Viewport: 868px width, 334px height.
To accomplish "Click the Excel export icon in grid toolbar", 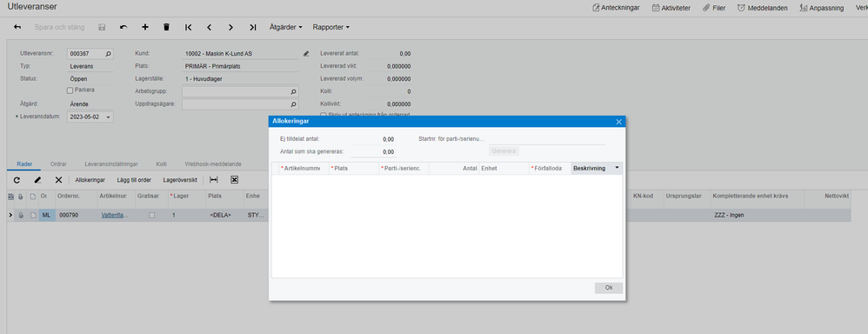I will pos(234,179).
